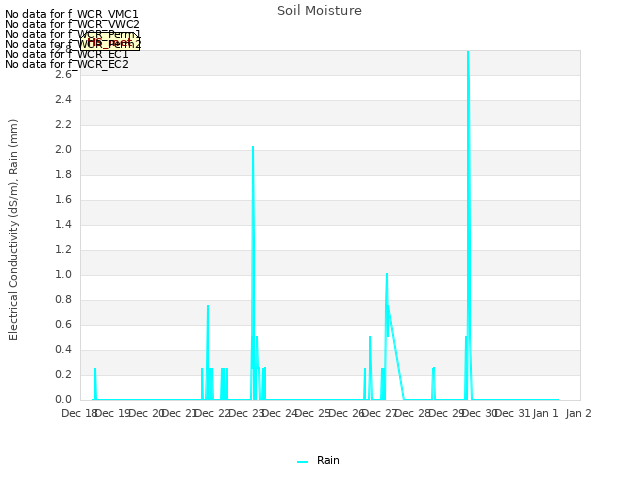The height and width of the screenshot is (480, 640).
Task: Select the 'No data for f_WCR_VWC2' message
Action: click(72, 24)
